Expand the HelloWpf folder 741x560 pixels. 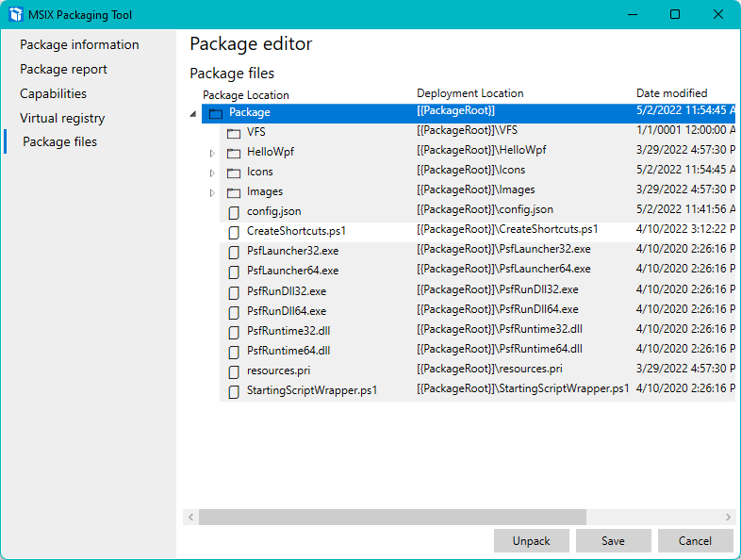pyautogui.click(x=212, y=153)
